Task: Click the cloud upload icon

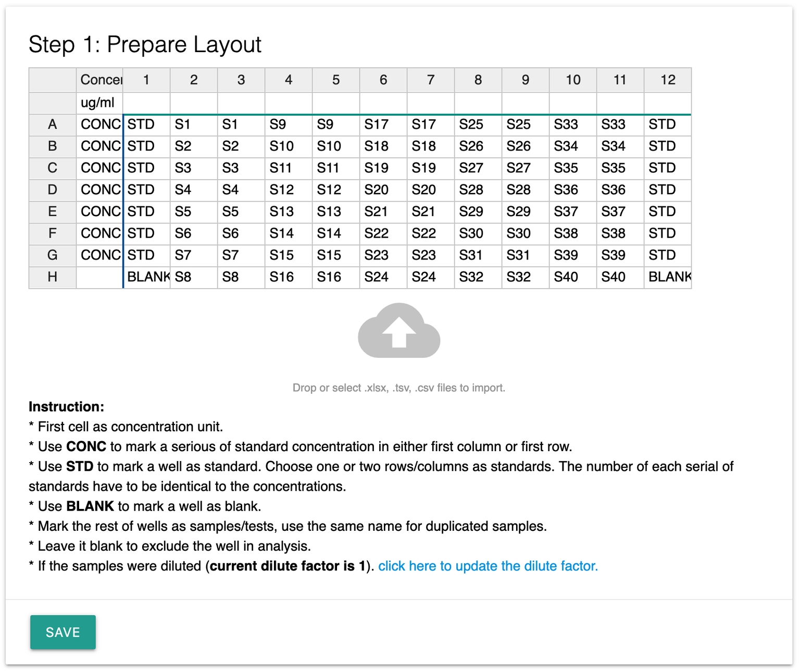Action: [399, 330]
